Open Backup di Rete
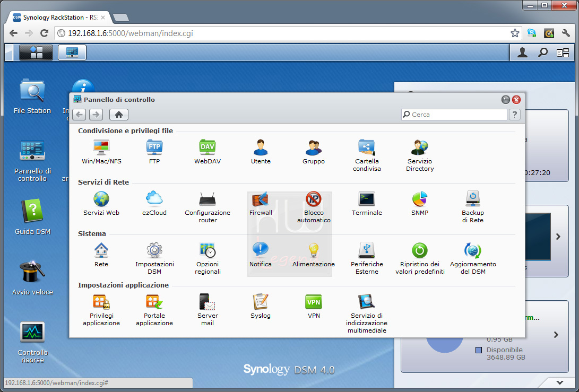Image resolution: width=579 pixels, height=392 pixels. pos(473,207)
